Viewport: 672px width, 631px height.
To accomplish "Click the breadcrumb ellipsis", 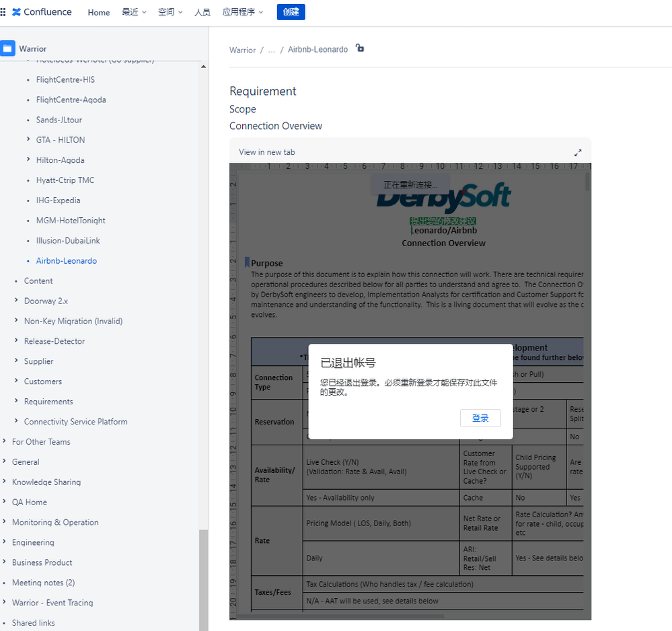I will (271, 50).
